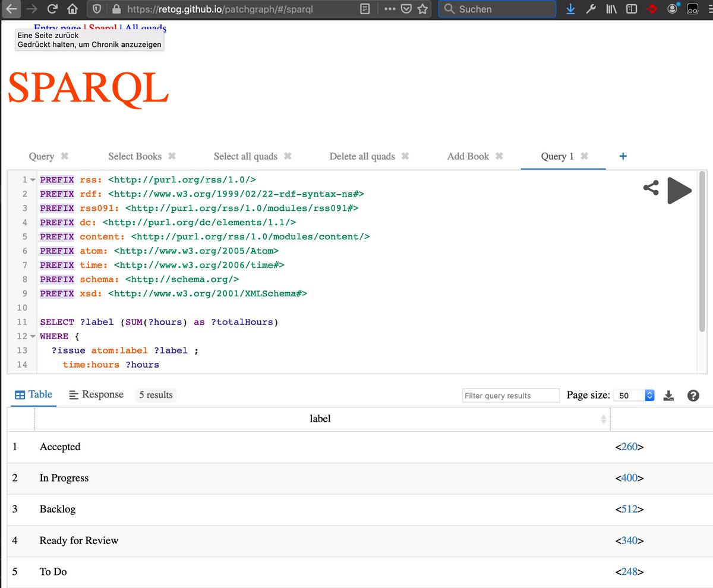Image resolution: width=713 pixels, height=588 pixels.
Task: Open tracking protection shield info
Action: 97,9
